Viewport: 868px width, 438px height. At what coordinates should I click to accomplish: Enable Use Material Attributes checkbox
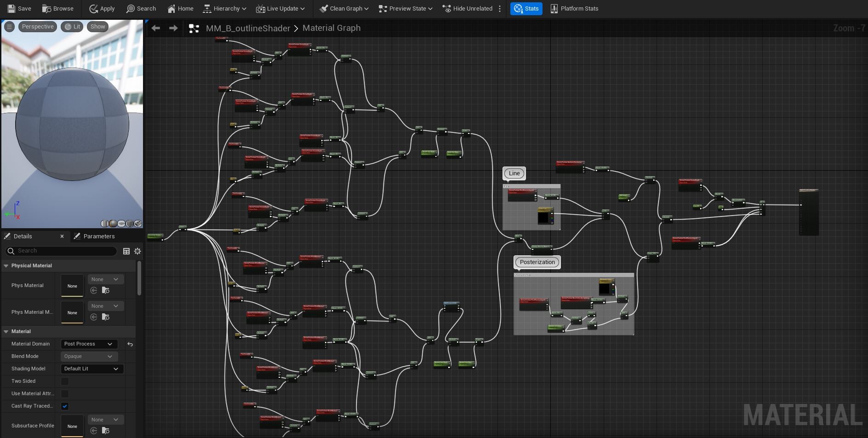coord(65,394)
